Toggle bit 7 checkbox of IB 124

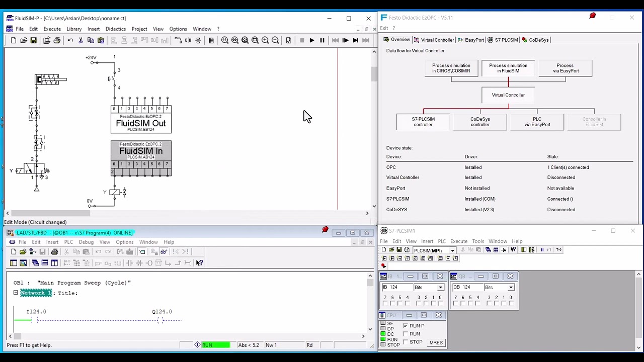click(385, 303)
